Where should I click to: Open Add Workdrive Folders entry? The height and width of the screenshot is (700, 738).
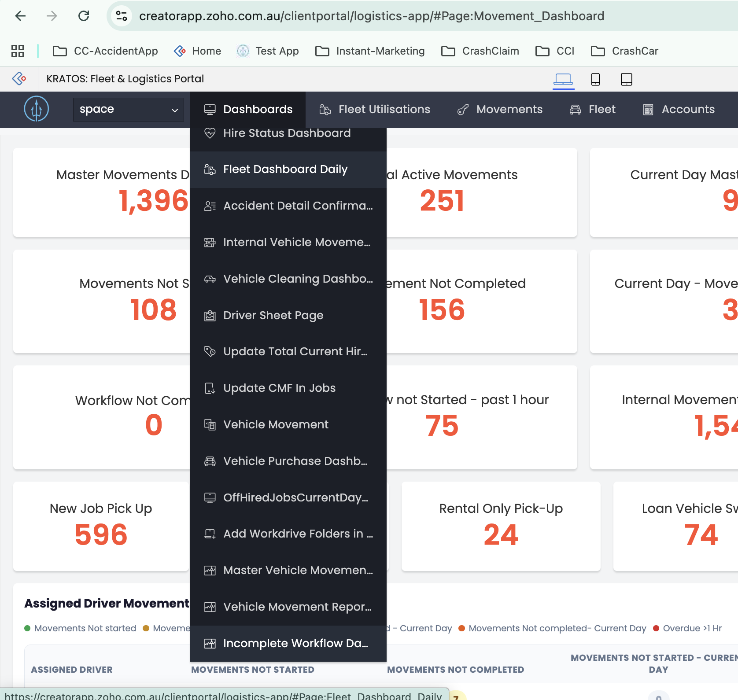(x=288, y=534)
